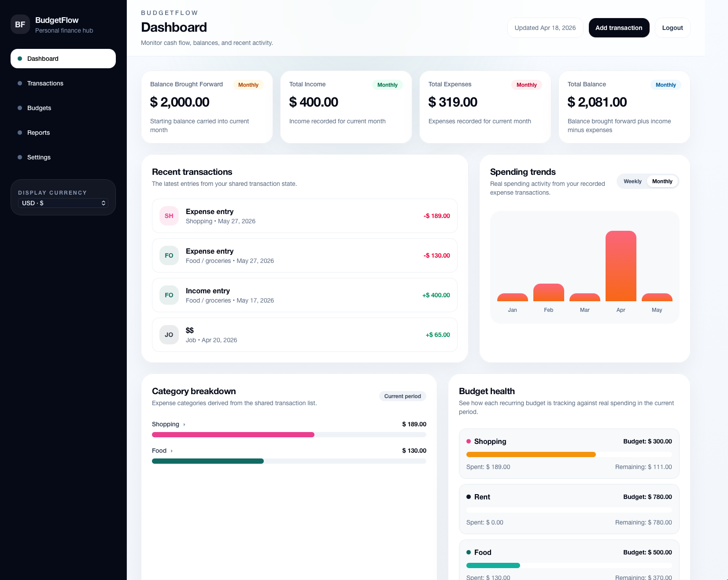Screen dimensions: 728x580
Task: Click Budget: $ 500.00 text
Action: [x=647, y=552]
